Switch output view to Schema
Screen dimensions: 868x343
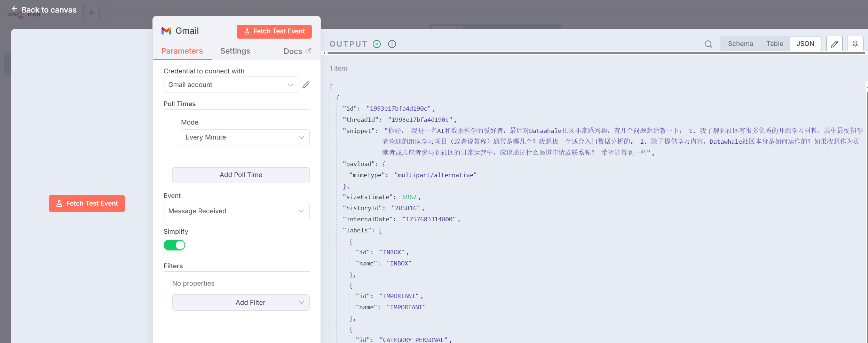point(740,44)
